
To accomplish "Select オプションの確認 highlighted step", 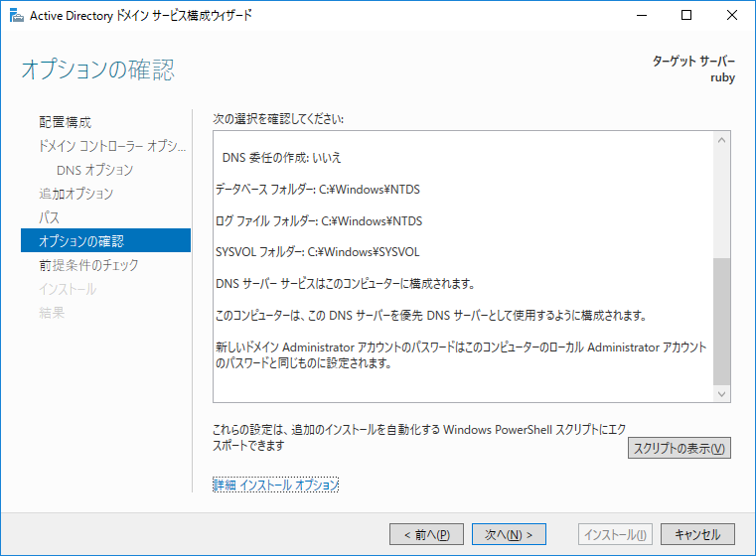I will tap(105, 240).
